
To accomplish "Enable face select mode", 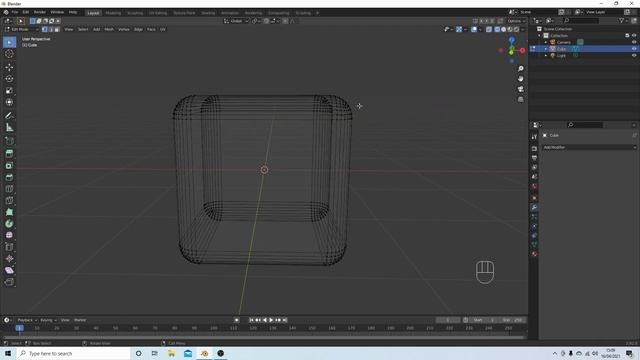I will click(57, 29).
